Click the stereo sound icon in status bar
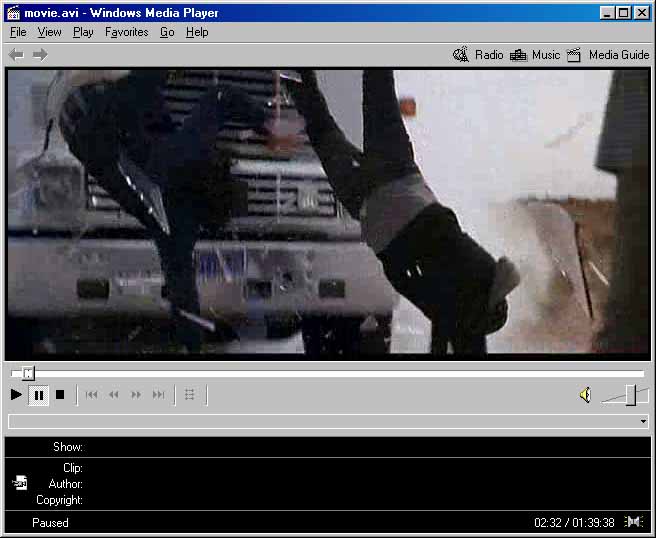Image resolution: width=656 pixels, height=538 pixels. click(633, 522)
